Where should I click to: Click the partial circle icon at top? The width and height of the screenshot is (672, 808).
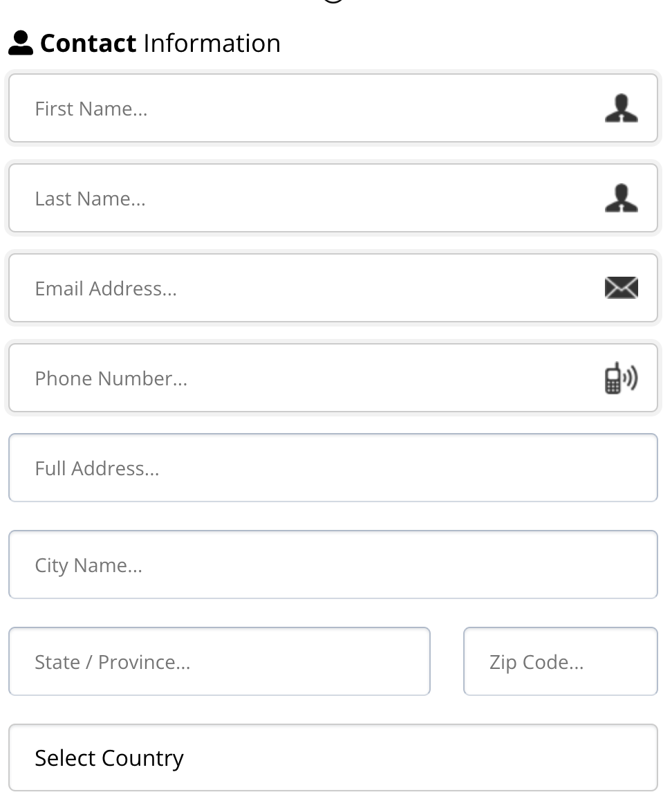tap(333, 2)
